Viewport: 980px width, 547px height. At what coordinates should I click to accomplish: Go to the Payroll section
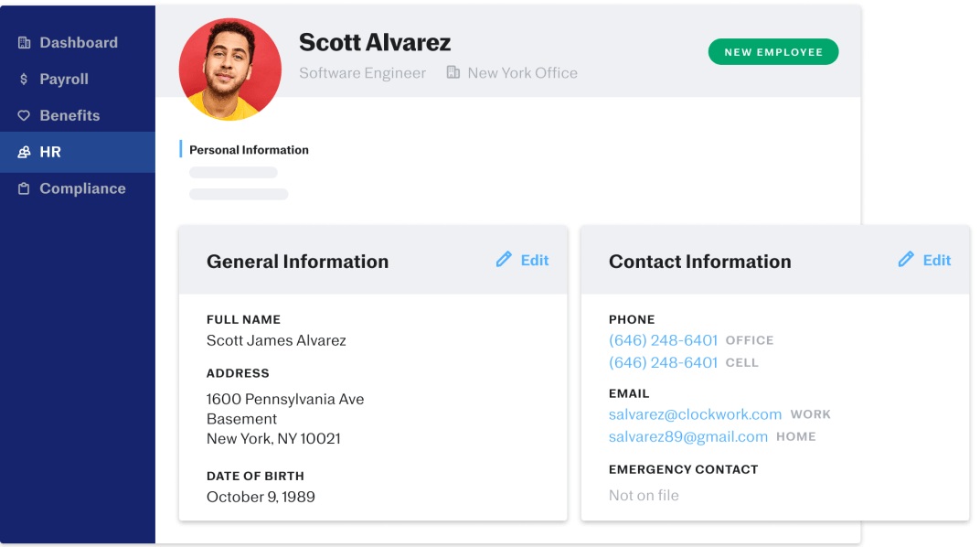pos(64,80)
